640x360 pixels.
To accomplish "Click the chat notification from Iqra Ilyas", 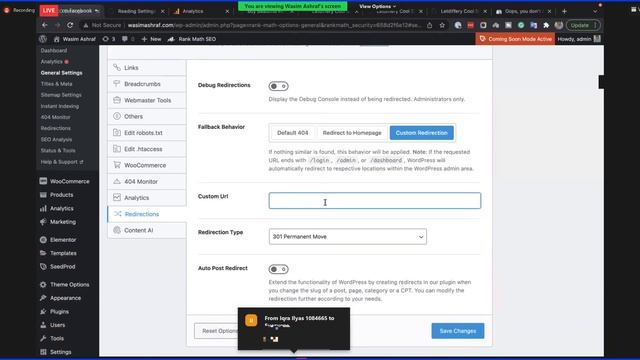I will tap(294, 329).
